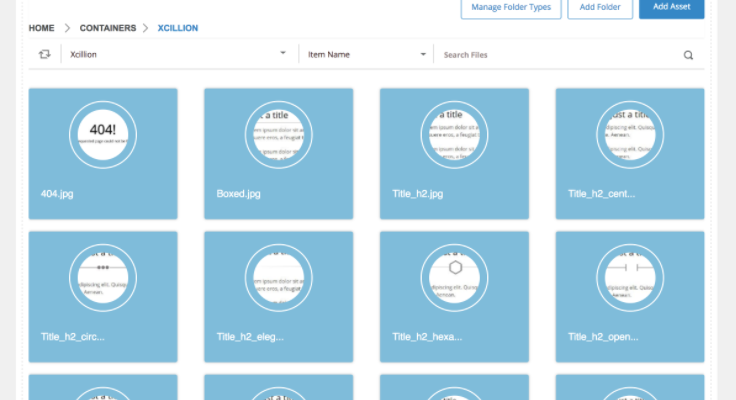Select the Title_h2_eleg... file name
This screenshot has width=736, height=400.
(x=250, y=337)
